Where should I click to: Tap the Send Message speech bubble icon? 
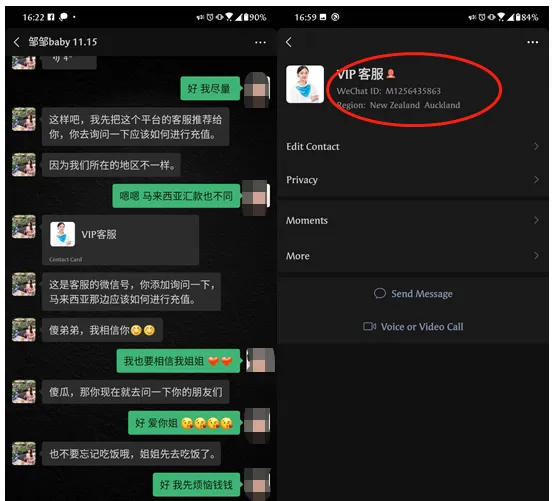380,294
